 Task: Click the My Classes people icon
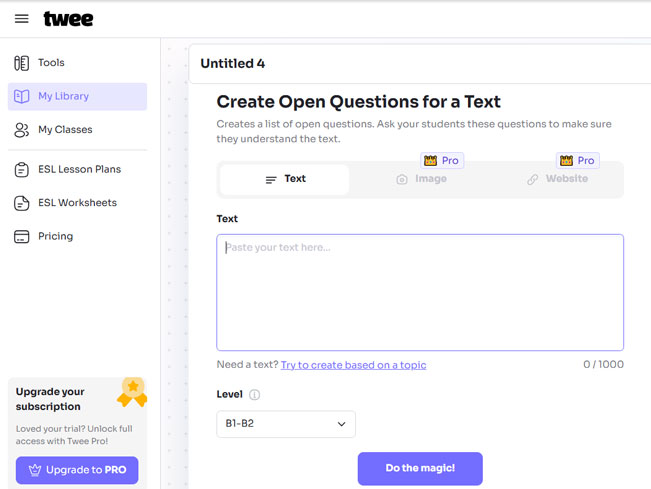click(x=22, y=130)
